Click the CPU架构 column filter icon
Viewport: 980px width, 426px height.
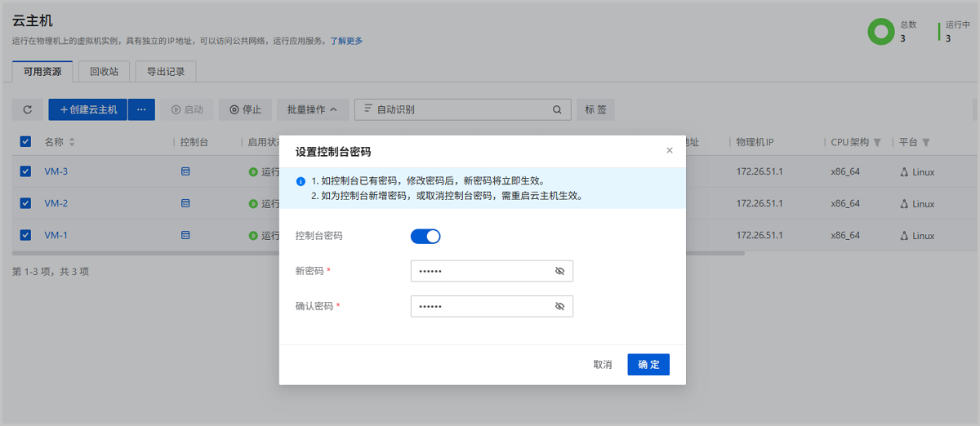(877, 143)
